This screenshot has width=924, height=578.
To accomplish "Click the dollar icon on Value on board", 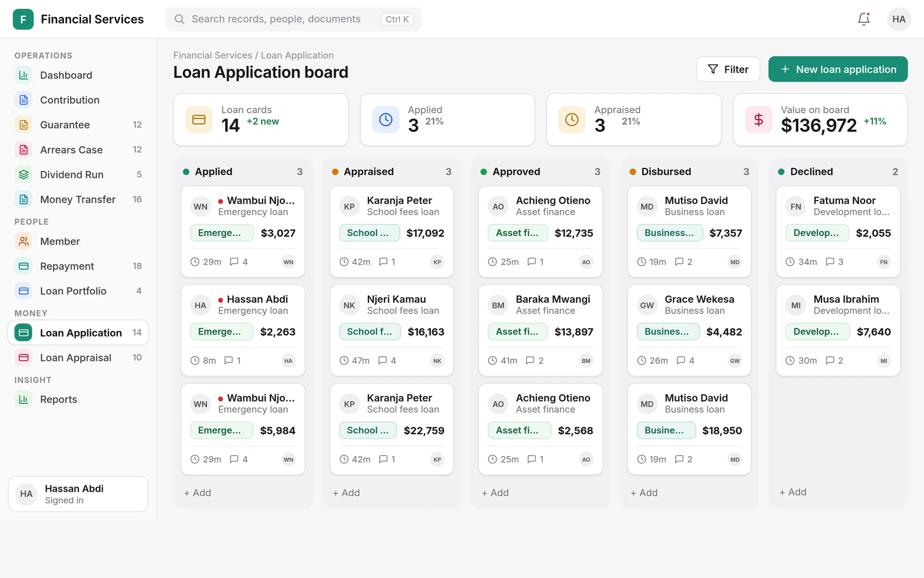I will (758, 119).
